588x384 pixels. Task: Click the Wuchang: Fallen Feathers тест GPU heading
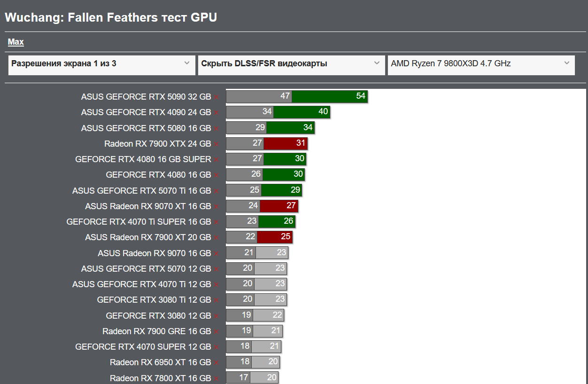(111, 18)
